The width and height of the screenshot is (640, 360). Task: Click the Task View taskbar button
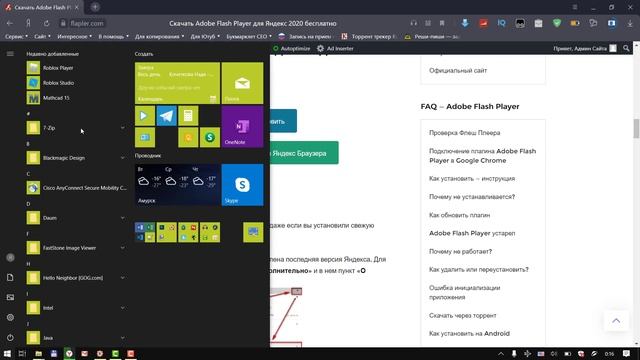[22, 353]
